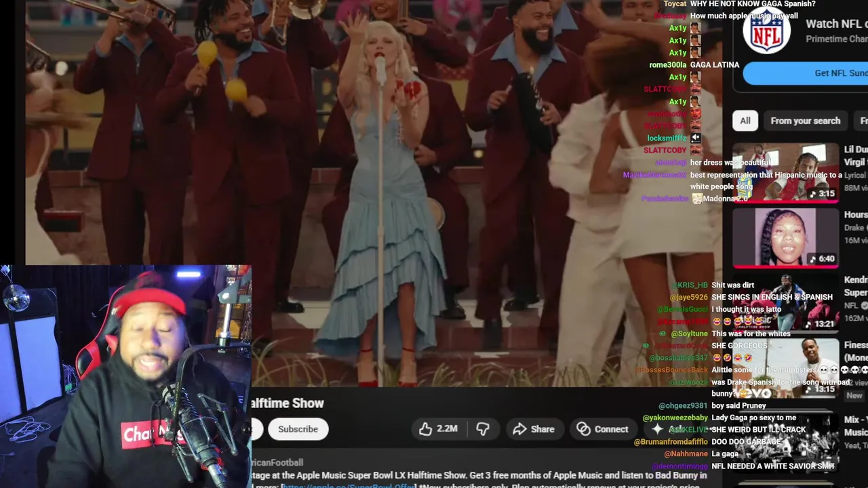Click the chat username @jaye5926
The height and width of the screenshot is (488, 868).
pyautogui.click(x=689, y=298)
